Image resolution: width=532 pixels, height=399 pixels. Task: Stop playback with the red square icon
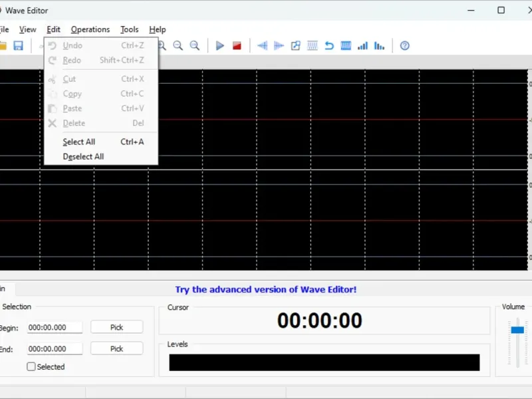(x=237, y=46)
